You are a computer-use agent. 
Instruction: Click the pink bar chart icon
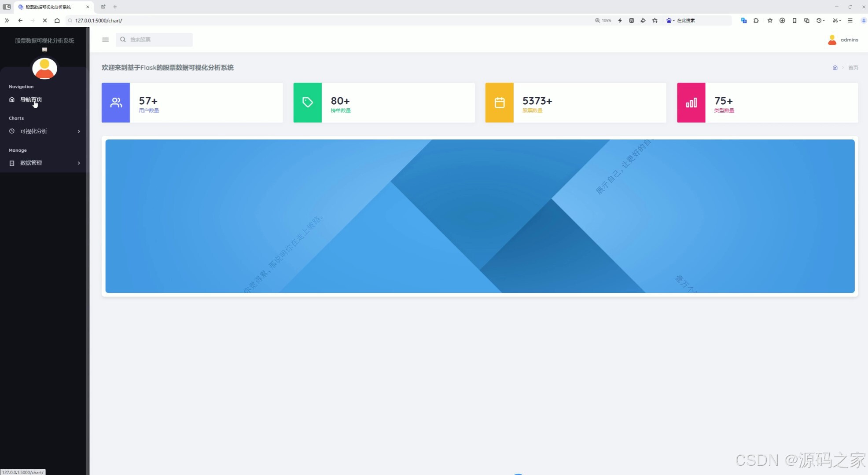point(691,102)
